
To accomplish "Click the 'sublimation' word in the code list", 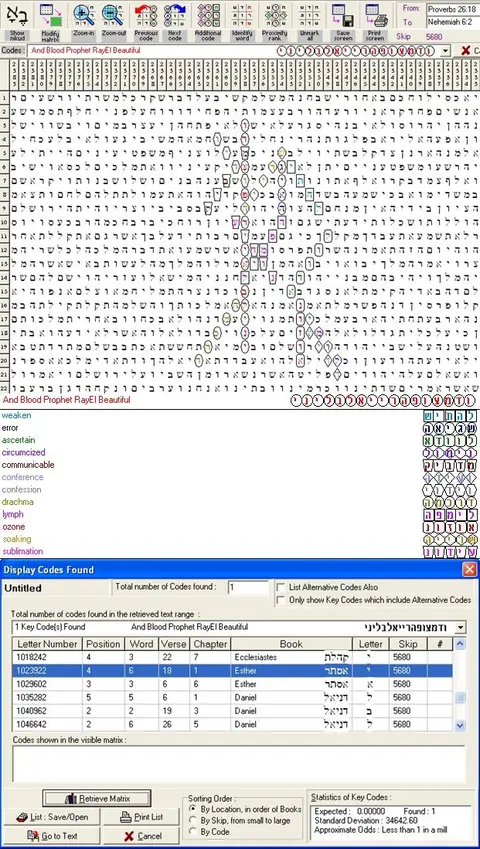I will click(x=22, y=552).
